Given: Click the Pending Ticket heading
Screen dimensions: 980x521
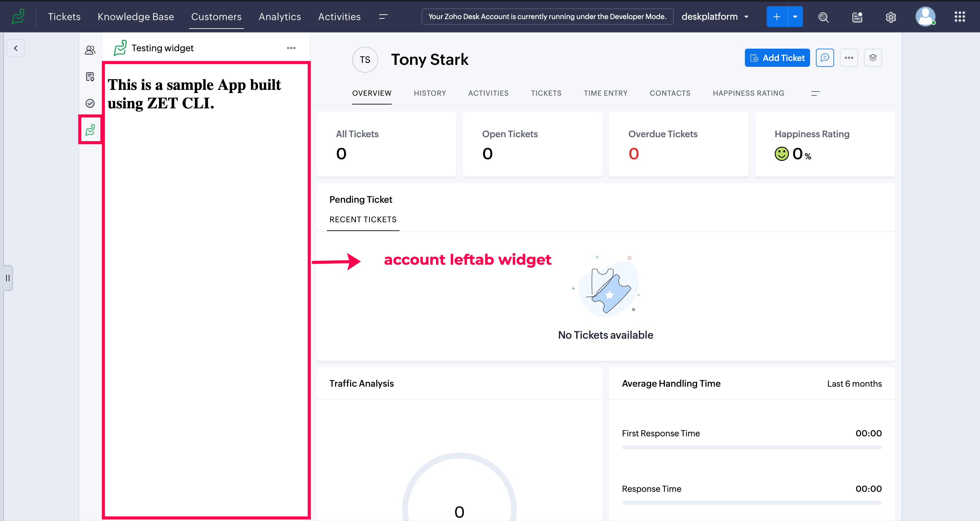Looking at the screenshot, I should pyautogui.click(x=361, y=200).
